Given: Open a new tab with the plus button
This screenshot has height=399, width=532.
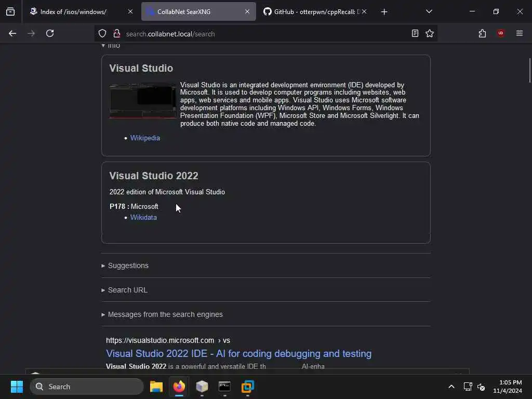Looking at the screenshot, I should pyautogui.click(x=384, y=12).
